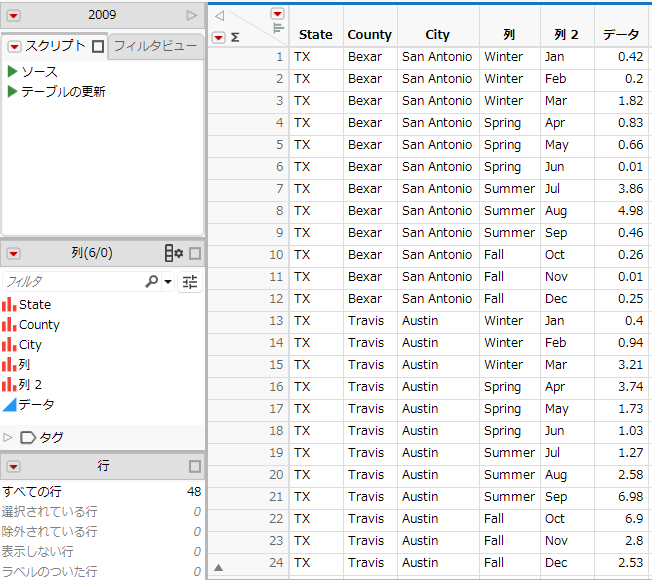This screenshot has height=580, width=652.
Task: Click the Travis cell in row 16
Action: tap(370, 387)
